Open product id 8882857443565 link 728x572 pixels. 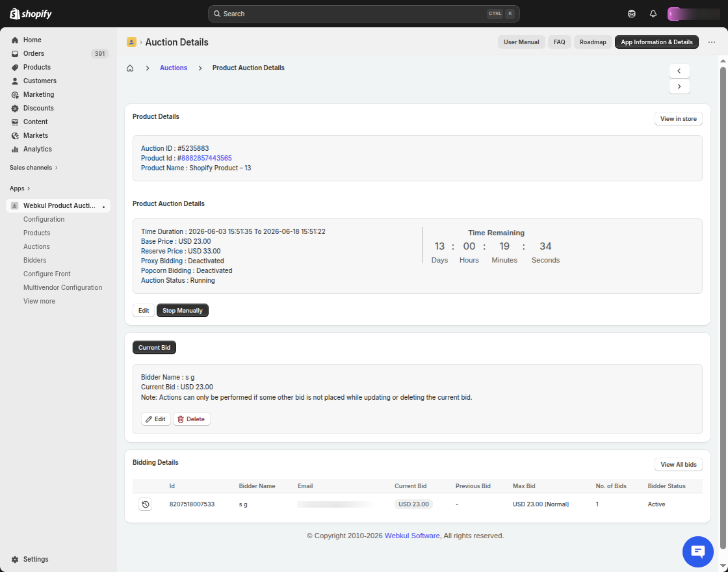[207, 159]
